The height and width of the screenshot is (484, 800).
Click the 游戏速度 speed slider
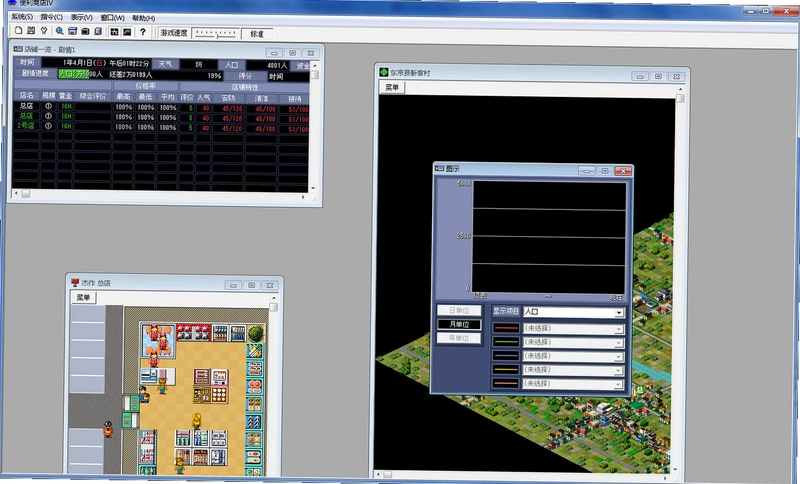(216, 34)
